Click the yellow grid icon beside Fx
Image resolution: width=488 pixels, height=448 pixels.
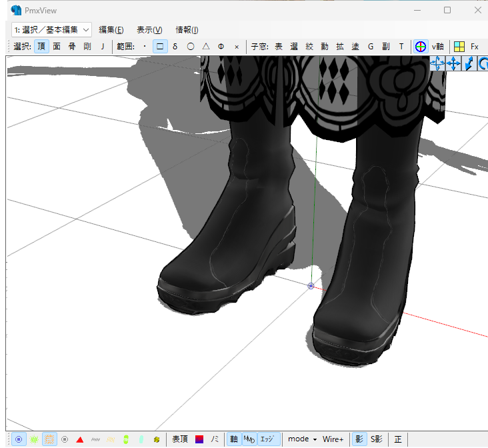[x=459, y=47]
